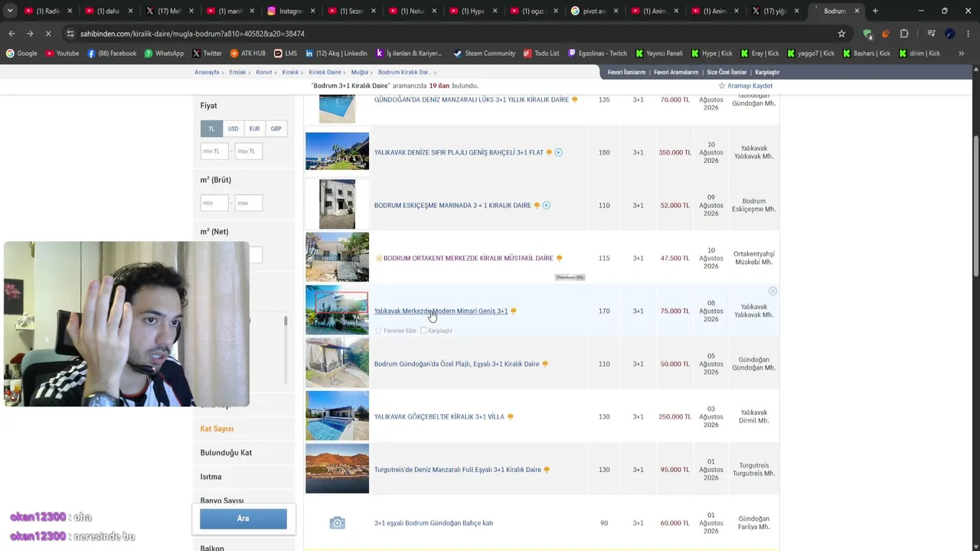The image size is (980, 551).
Task: Select the EUR currency option
Action: click(254, 129)
